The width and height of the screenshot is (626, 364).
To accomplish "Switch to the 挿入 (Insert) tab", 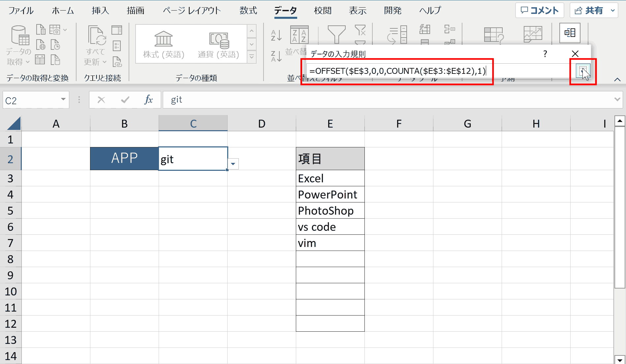I will 100,11.
